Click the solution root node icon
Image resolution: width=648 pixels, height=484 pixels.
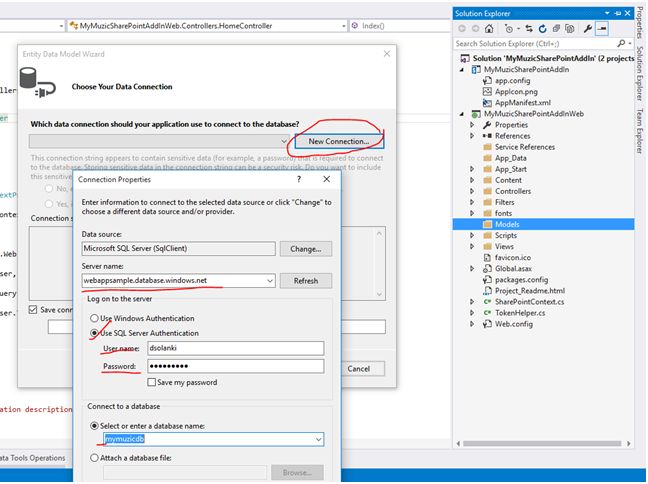[465, 58]
